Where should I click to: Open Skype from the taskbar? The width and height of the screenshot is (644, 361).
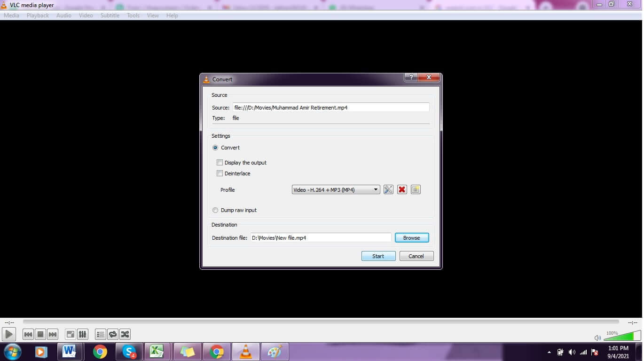129,352
